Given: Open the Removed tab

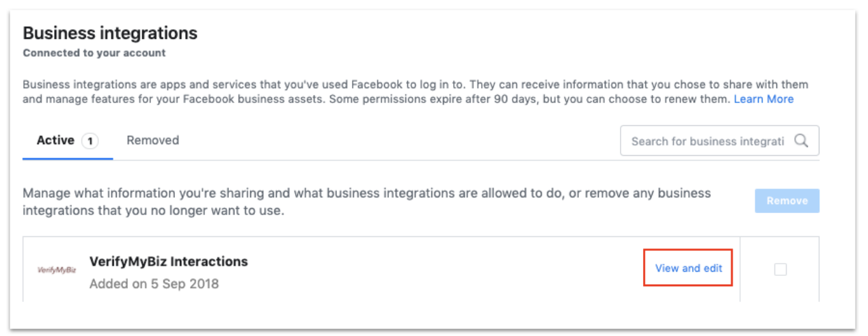Looking at the screenshot, I should point(153,141).
